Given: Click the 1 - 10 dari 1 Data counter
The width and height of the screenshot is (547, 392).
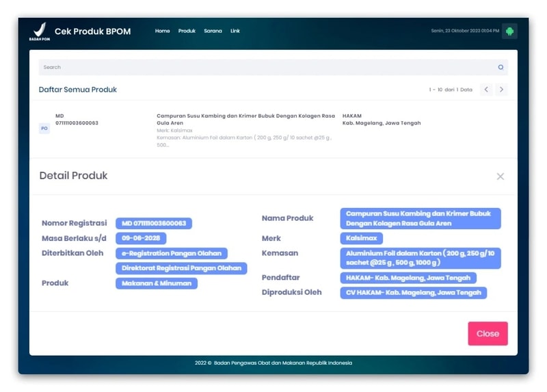Looking at the screenshot, I should coord(451,90).
